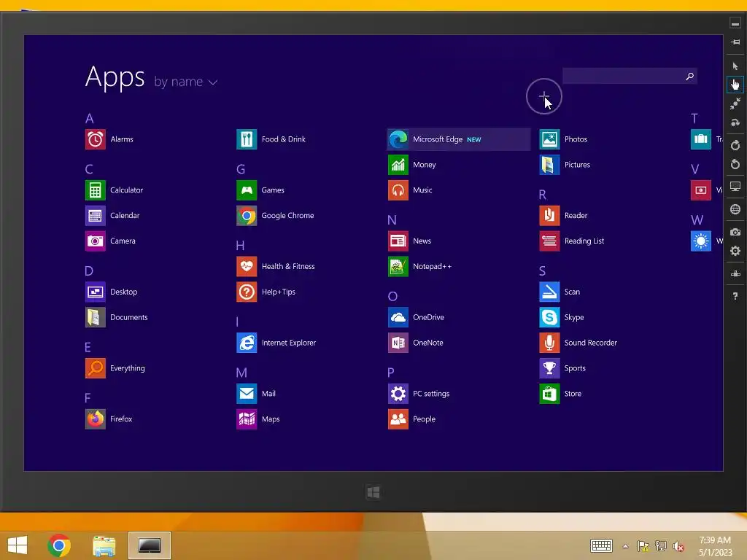The image size is (747, 560).
Task: Open the Pictures folder app
Action: coord(565,166)
